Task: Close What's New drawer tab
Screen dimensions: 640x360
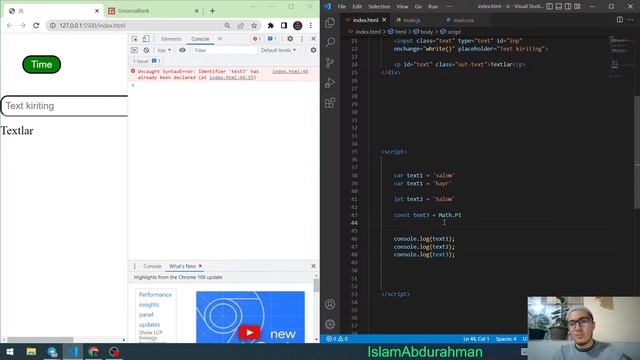Action: pos(200,266)
